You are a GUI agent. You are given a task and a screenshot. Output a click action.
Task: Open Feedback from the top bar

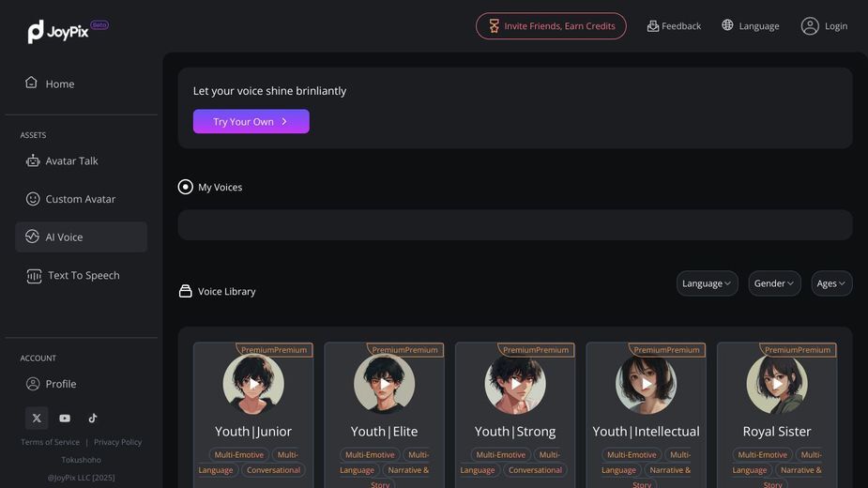(674, 26)
